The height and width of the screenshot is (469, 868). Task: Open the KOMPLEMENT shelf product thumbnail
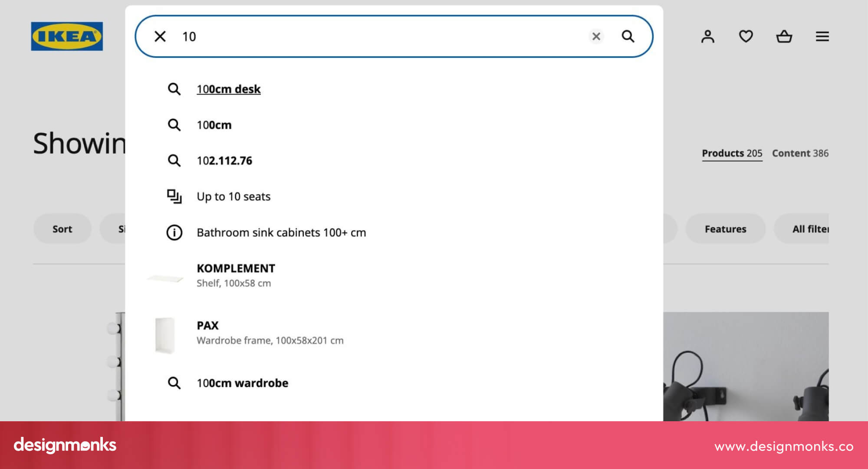165,278
